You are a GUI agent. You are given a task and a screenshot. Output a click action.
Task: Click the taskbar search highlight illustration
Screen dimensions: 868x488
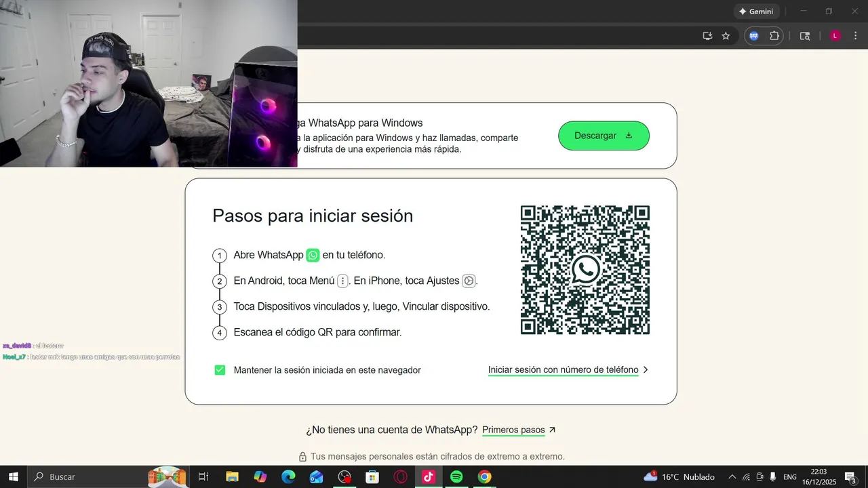(x=167, y=476)
